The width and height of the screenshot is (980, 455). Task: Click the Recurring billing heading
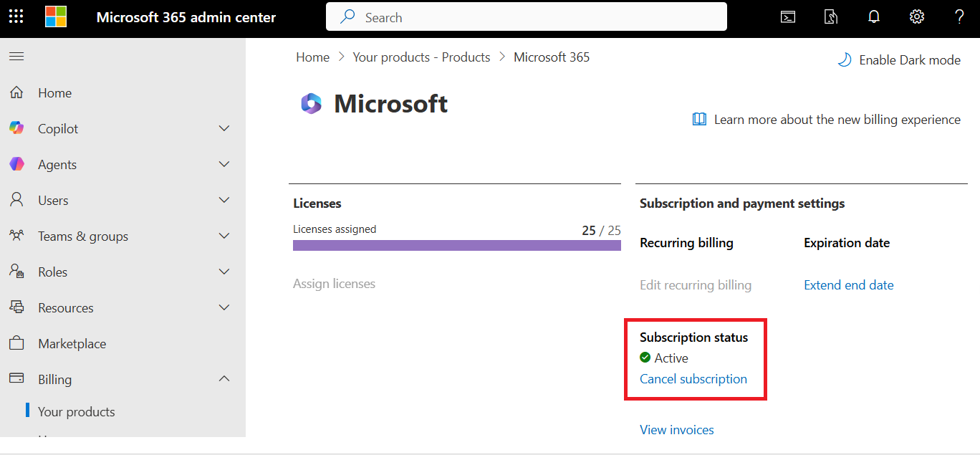(686, 243)
